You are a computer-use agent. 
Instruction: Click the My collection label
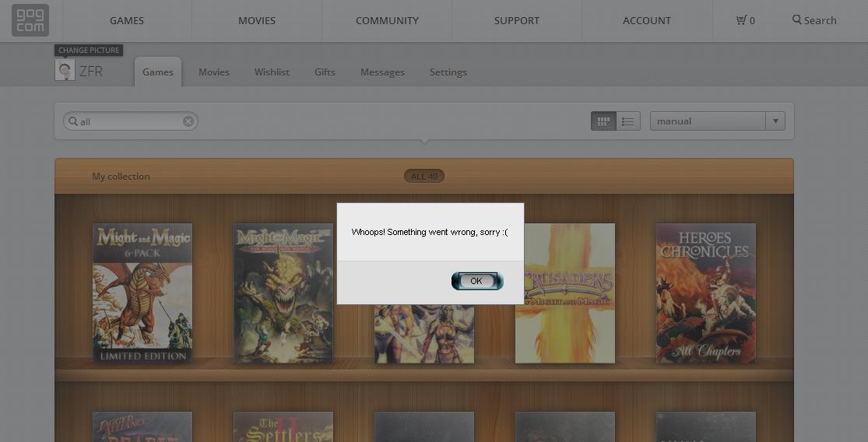tap(121, 177)
